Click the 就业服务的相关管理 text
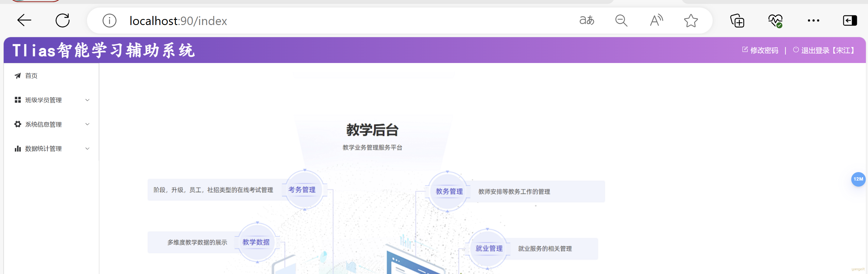The image size is (868, 274). pos(545,249)
